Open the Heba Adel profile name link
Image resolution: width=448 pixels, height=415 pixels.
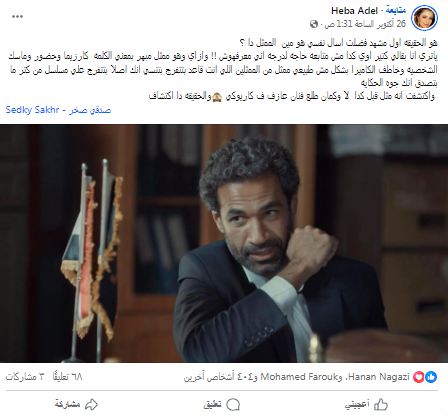click(x=354, y=11)
